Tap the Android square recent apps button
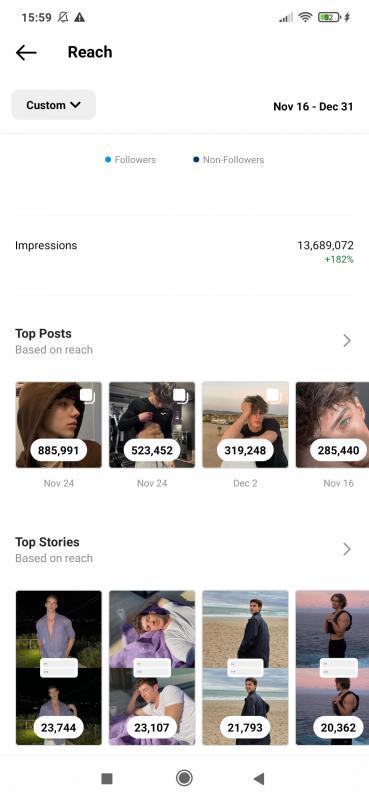Image resolution: width=369 pixels, height=800 pixels. pyautogui.click(x=107, y=778)
